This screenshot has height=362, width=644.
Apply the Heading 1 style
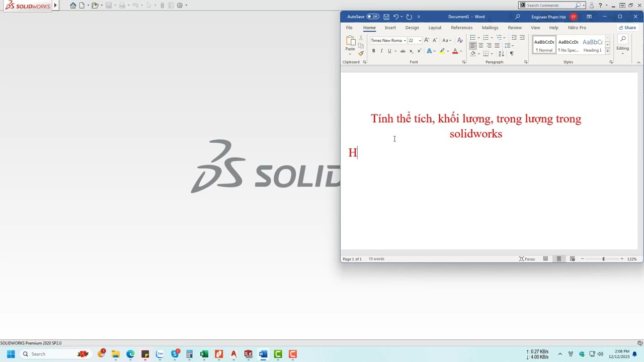(x=592, y=45)
